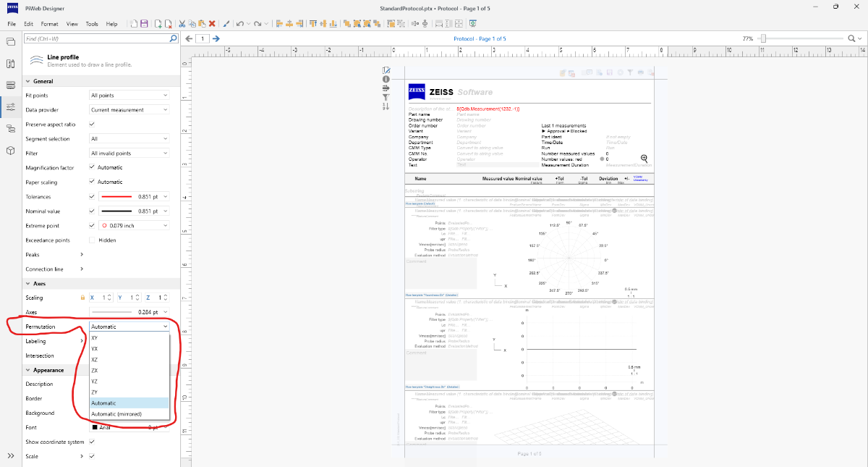Screen dimensions: 868x467
Task: Click the page filter funnel icon
Action: (386, 97)
